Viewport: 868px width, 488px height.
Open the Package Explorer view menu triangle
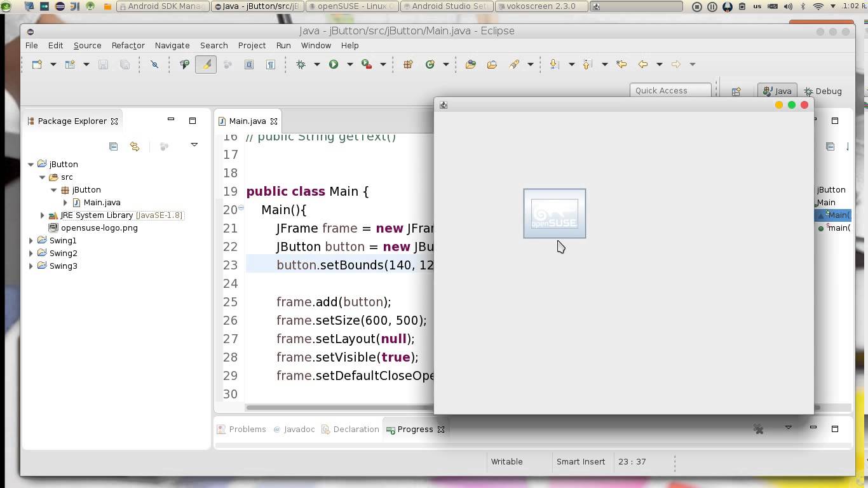pyautogui.click(x=194, y=146)
